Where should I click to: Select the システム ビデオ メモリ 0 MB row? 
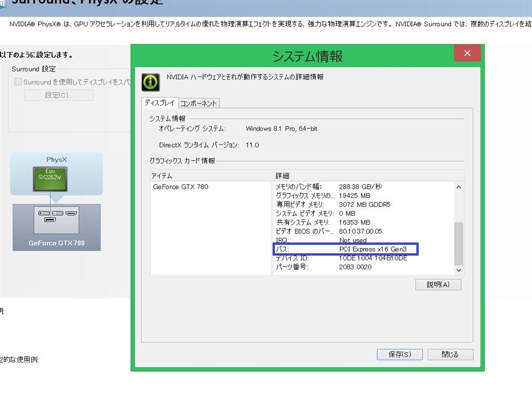(x=363, y=214)
